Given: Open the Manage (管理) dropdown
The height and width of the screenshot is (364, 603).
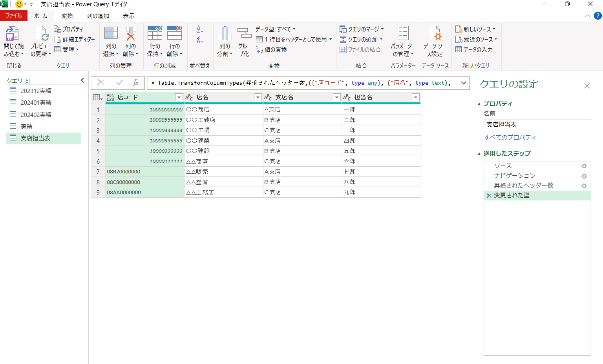Looking at the screenshot, I should (x=66, y=49).
